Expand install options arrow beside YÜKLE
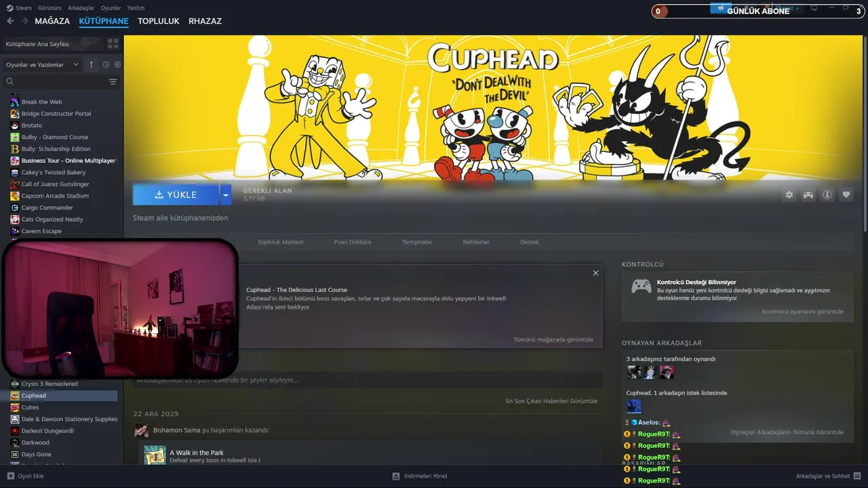Viewport: 868px width, 488px height. (225, 195)
